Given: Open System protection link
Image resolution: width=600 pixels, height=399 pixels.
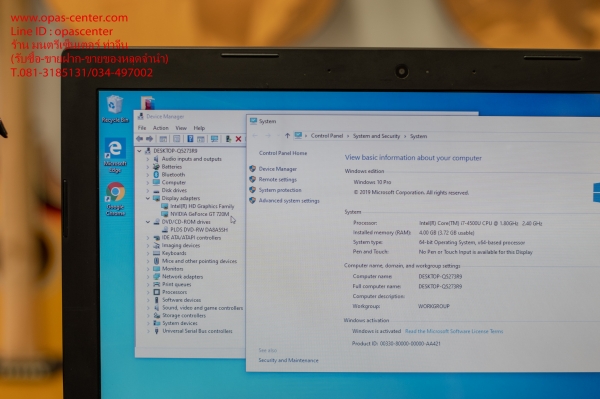Looking at the screenshot, I should pyautogui.click(x=280, y=190).
